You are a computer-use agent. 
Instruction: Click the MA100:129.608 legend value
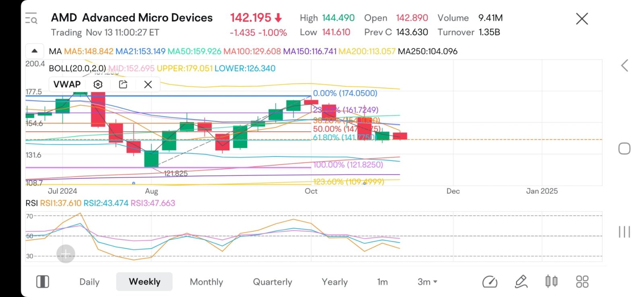[252, 52]
